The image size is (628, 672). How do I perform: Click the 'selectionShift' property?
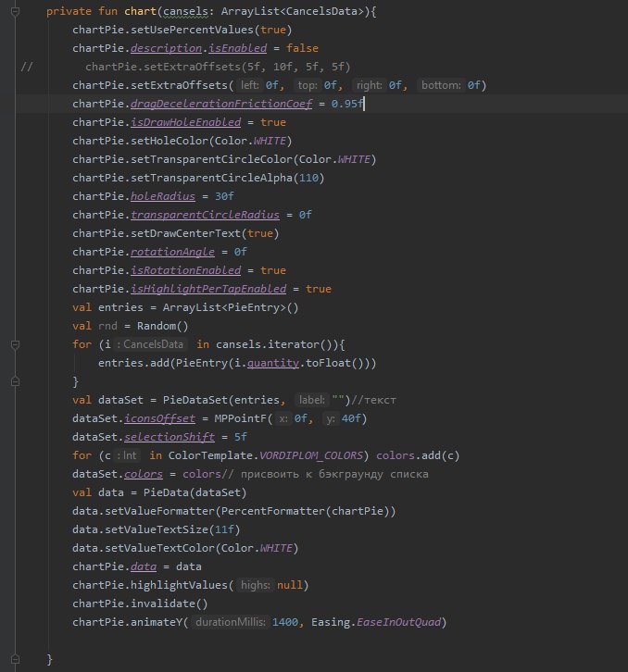coord(170,437)
